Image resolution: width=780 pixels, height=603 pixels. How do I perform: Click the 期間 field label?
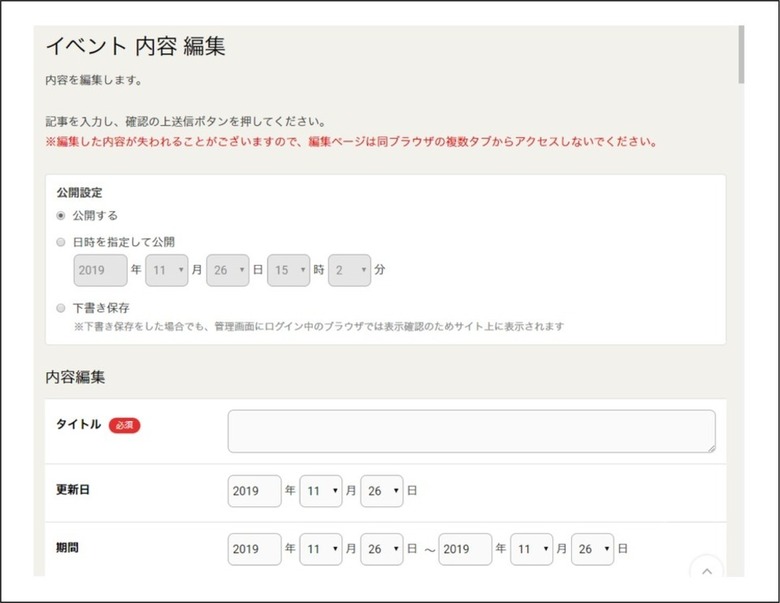point(67,548)
